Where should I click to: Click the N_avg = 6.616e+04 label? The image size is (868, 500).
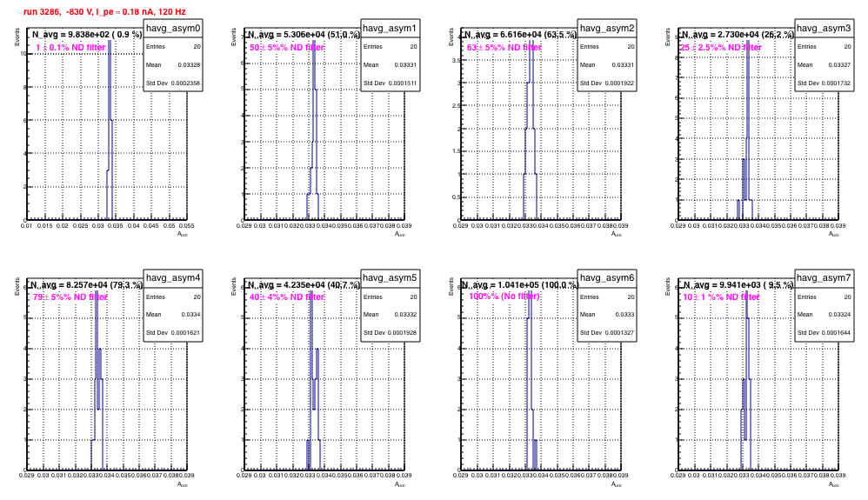(520, 35)
